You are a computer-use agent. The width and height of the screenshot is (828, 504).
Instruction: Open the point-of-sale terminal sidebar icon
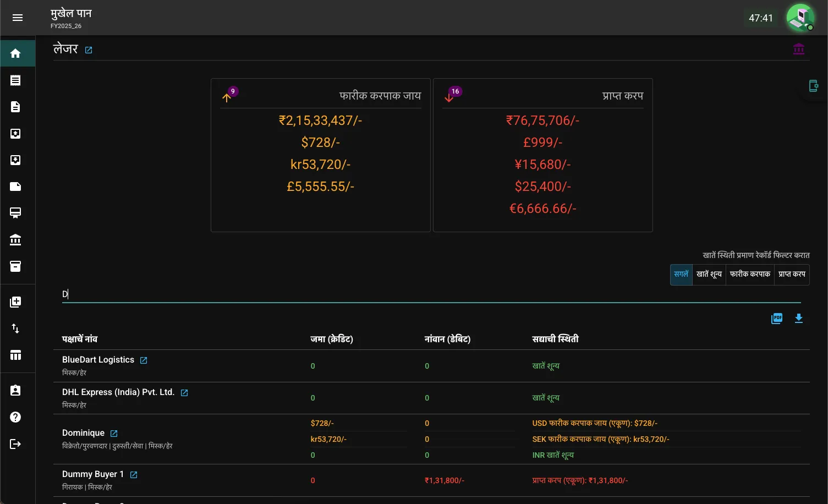click(x=15, y=213)
